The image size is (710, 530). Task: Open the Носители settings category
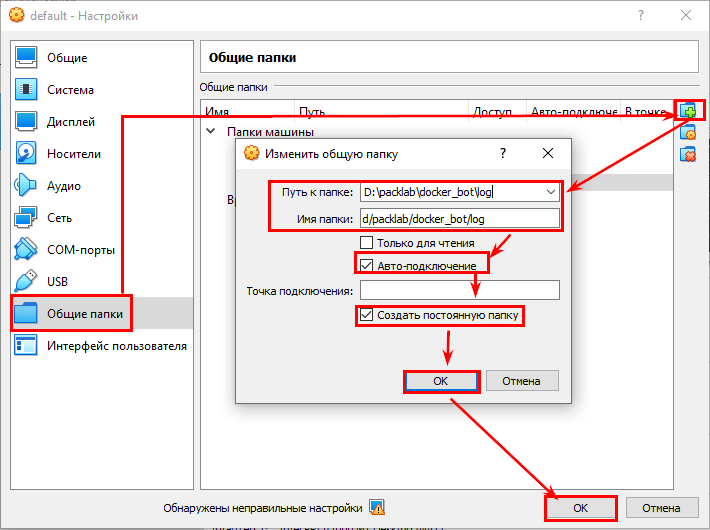click(x=102, y=153)
